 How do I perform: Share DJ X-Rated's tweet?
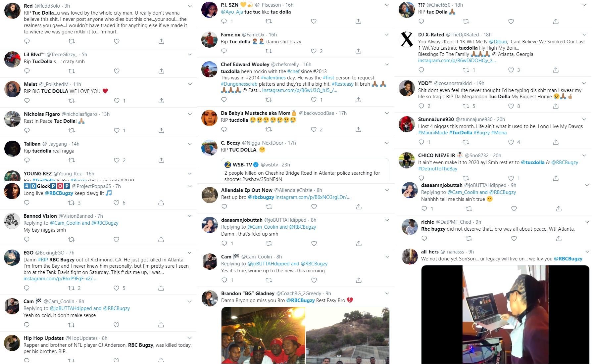click(556, 70)
